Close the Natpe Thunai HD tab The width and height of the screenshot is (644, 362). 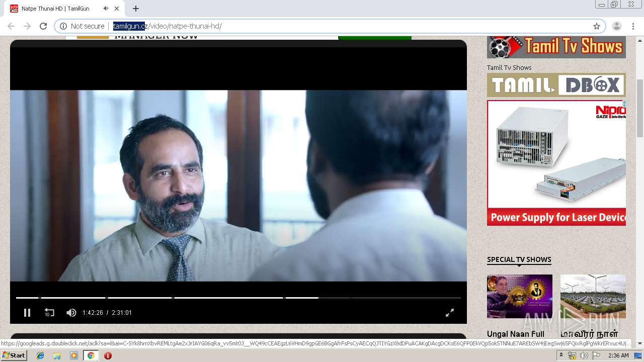pyautogui.click(x=117, y=9)
